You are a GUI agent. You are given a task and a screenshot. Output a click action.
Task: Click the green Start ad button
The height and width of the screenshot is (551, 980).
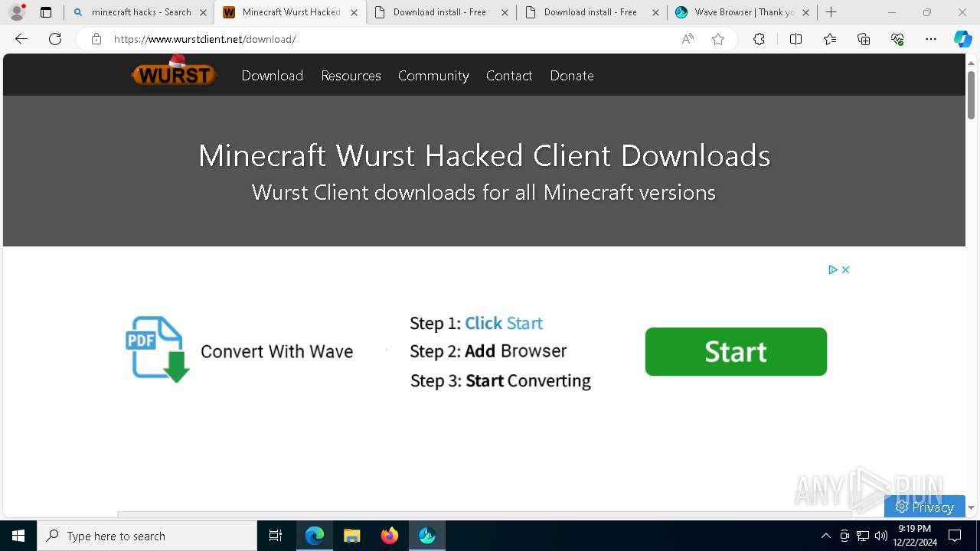736,352
